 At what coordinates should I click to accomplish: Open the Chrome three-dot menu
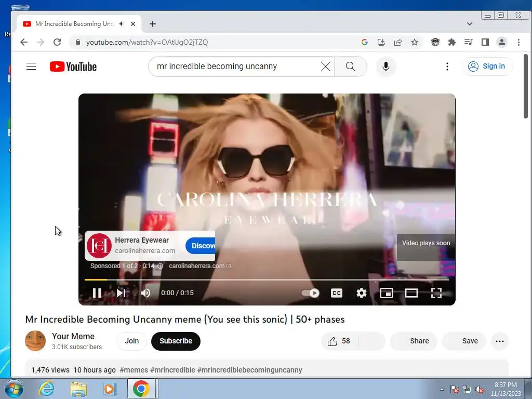[518, 42]
